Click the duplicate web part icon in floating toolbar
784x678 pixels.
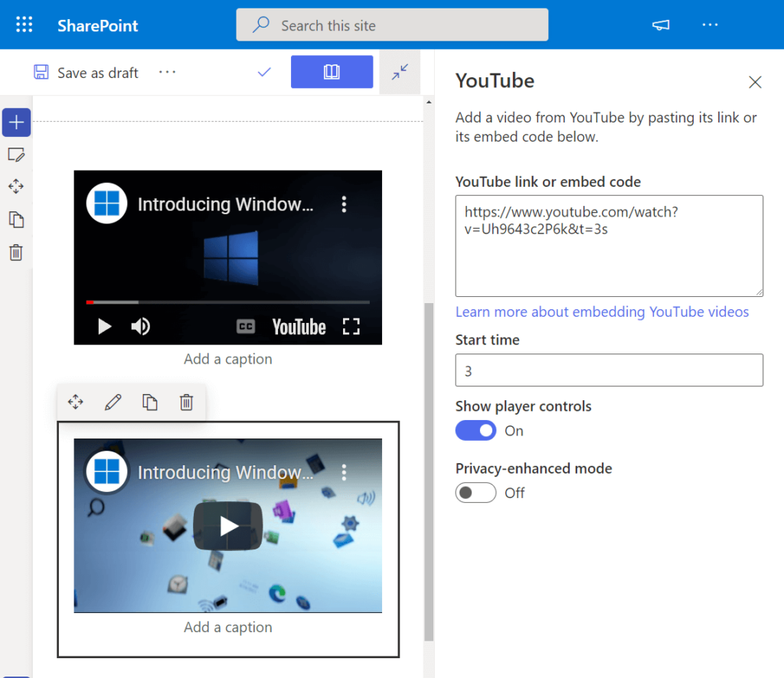click(x=149, y=402)
